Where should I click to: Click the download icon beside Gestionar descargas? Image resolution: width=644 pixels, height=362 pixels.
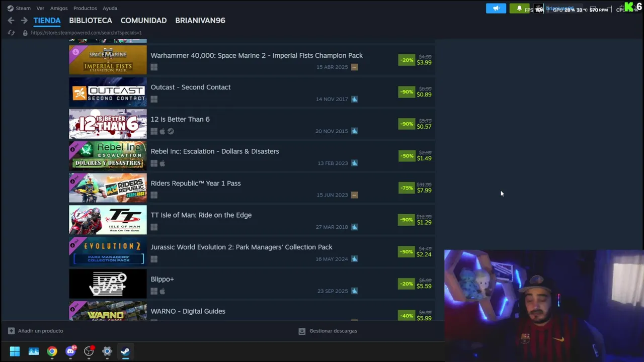point(302,331)
